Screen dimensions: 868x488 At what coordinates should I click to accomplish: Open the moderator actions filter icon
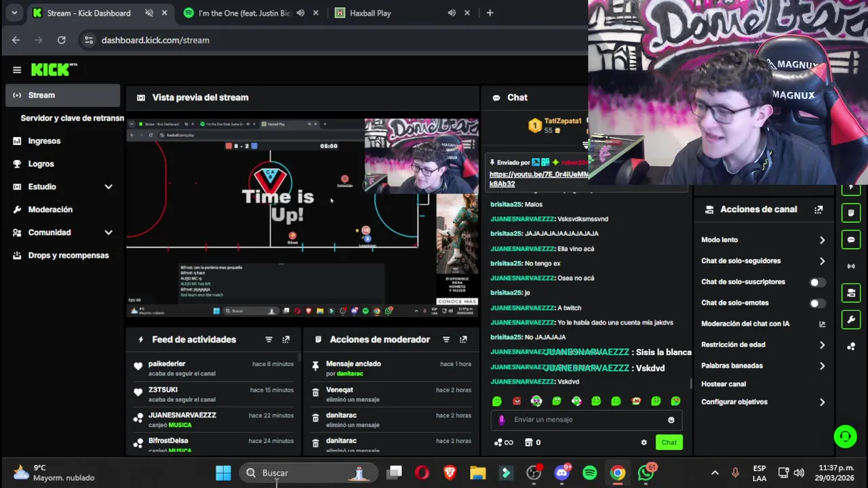pos(446,340)
